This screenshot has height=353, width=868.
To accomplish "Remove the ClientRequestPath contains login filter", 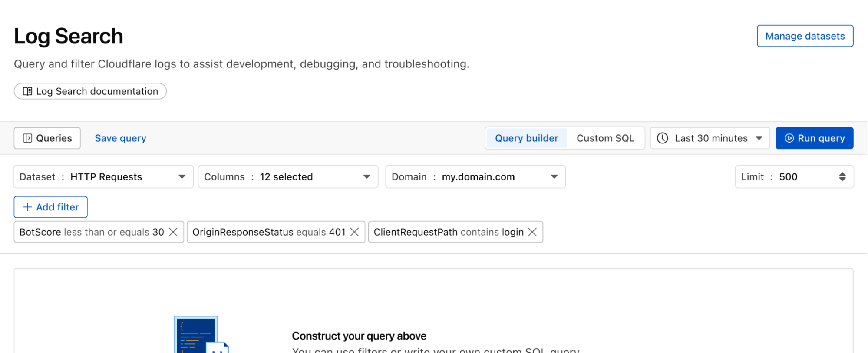I will click(532, 232).
